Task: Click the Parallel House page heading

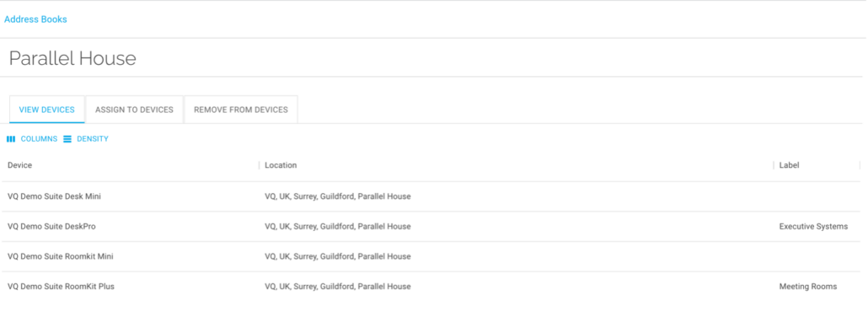Action: [x=72, y=58]
